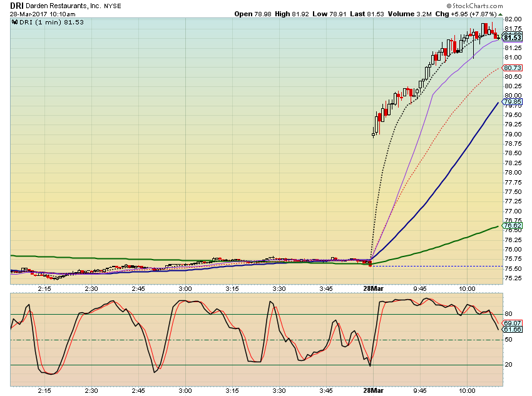Click the 28-Mar-2017 10:10am timestamp

coord(43,14)
